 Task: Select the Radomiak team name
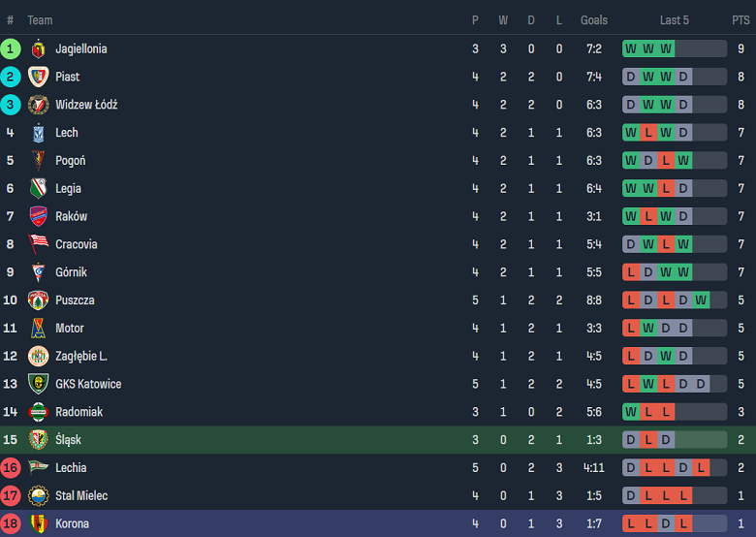point(79,412)
